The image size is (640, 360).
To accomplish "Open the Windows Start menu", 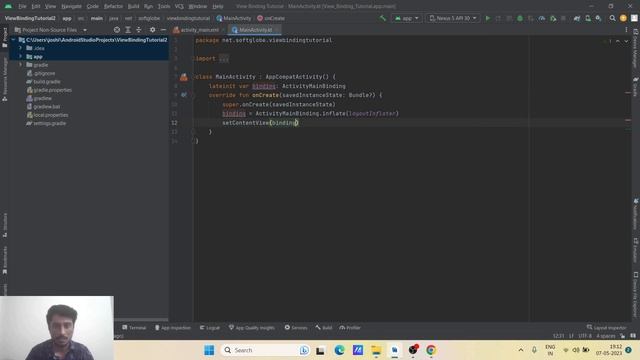I will coord(209,350).
